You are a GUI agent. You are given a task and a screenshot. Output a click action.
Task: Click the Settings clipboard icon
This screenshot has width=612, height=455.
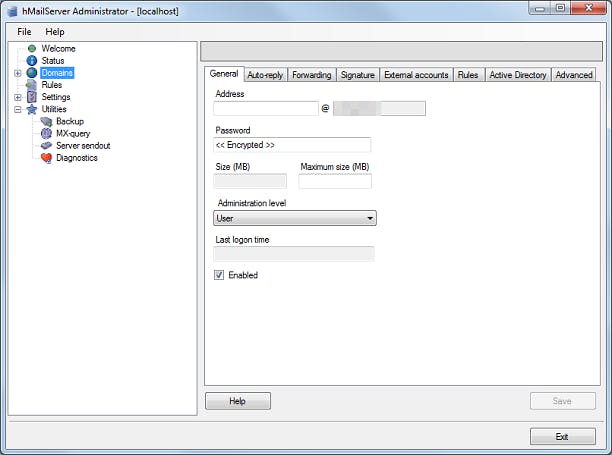pyautogui.click(x=32, y=97)
